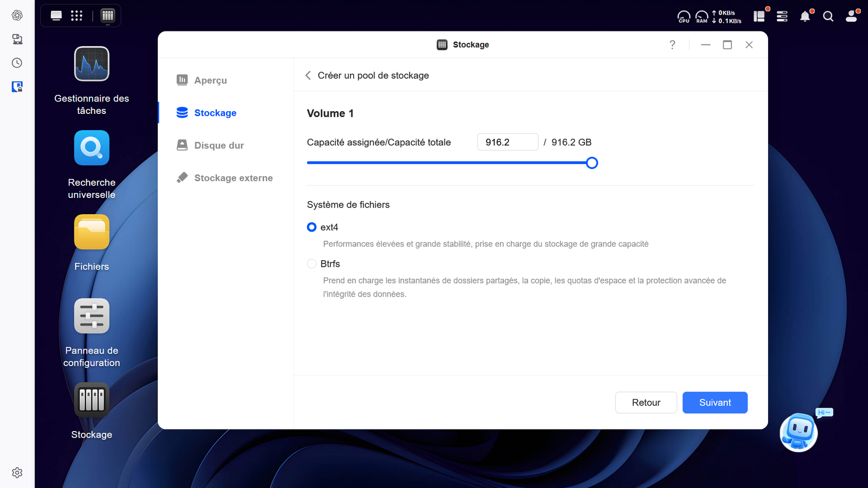Select the ext4 file system

click(x=311, y=227)
